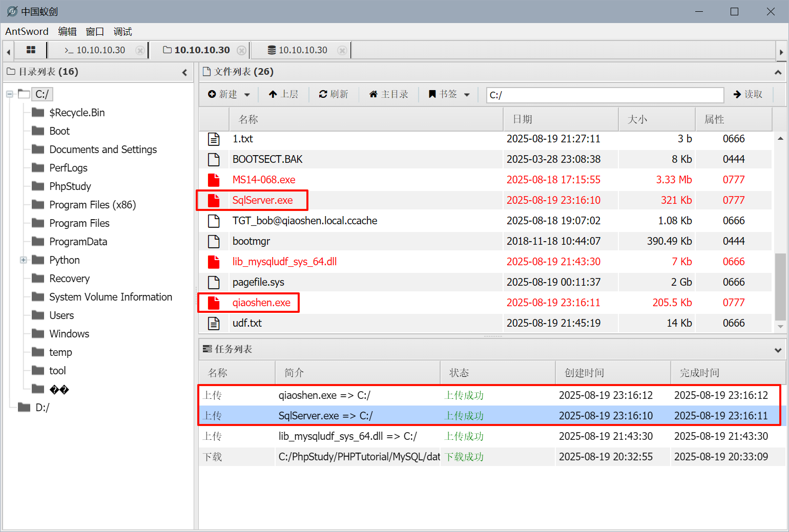Open the 书签 bookmarks dropdown
The image size is (789, 532).
(x=449, y=94)
